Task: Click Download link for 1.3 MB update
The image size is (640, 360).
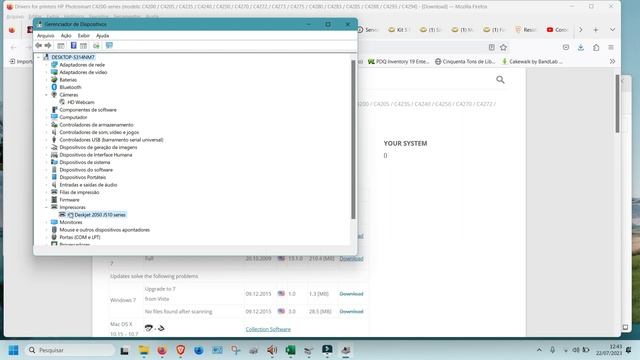Action: tap(351, 294)
